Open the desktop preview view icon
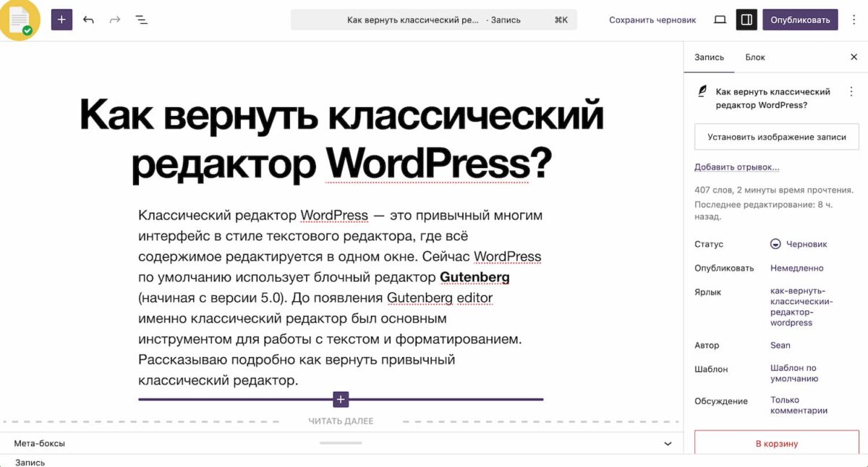The width and height of the screenshot is (868, 467). tap(720, 20)
